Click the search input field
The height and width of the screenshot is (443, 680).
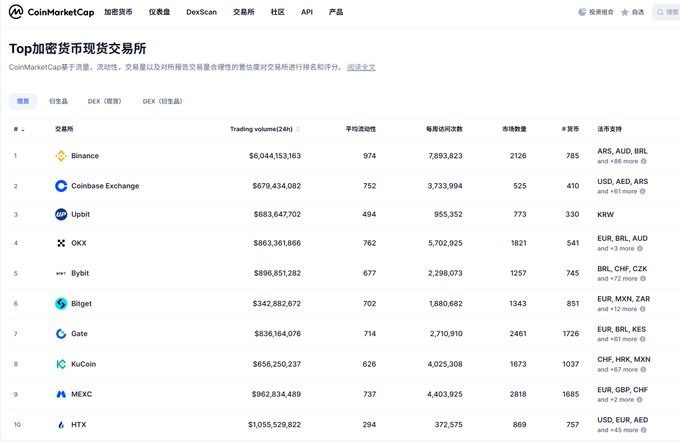pos(667,12)
